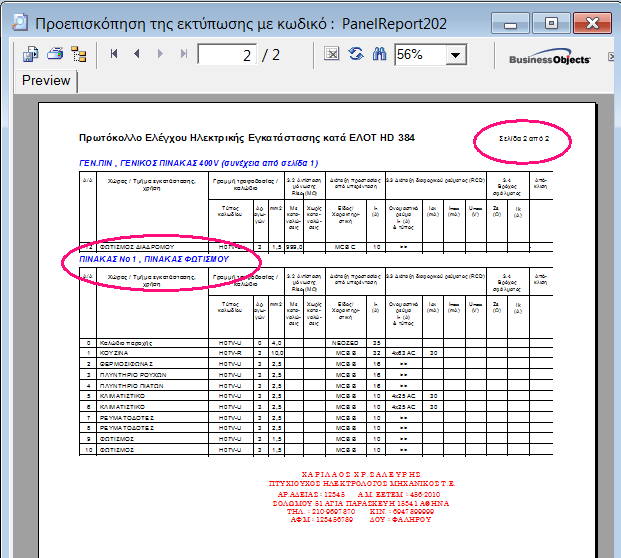
Task: Click the Print Report icon
Action: point(54,54)
